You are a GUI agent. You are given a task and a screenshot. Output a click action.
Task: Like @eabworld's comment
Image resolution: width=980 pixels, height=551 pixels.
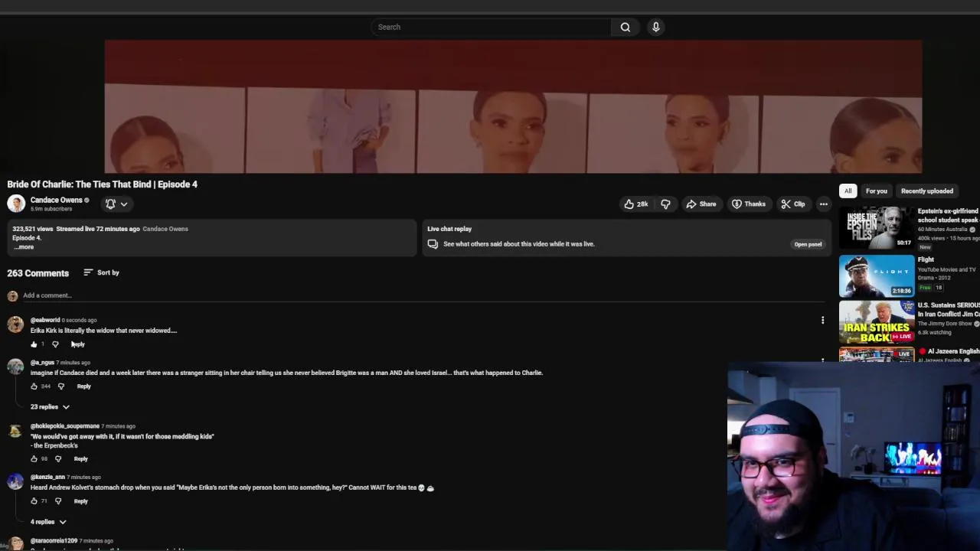click(34, 344)
